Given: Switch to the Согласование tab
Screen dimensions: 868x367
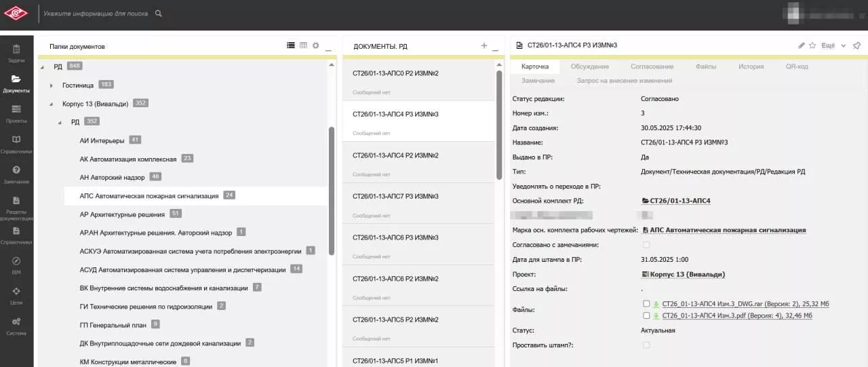Looking at the screenshot, I should 652,66.
